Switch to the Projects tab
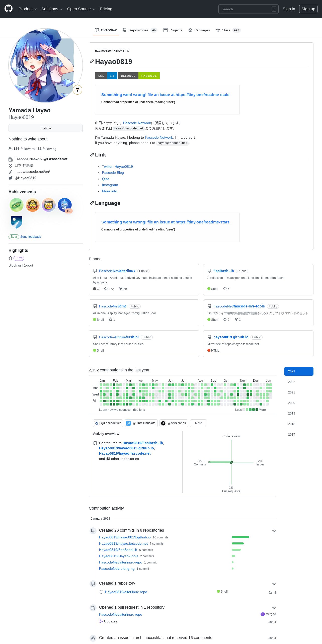 click(173, 30)
